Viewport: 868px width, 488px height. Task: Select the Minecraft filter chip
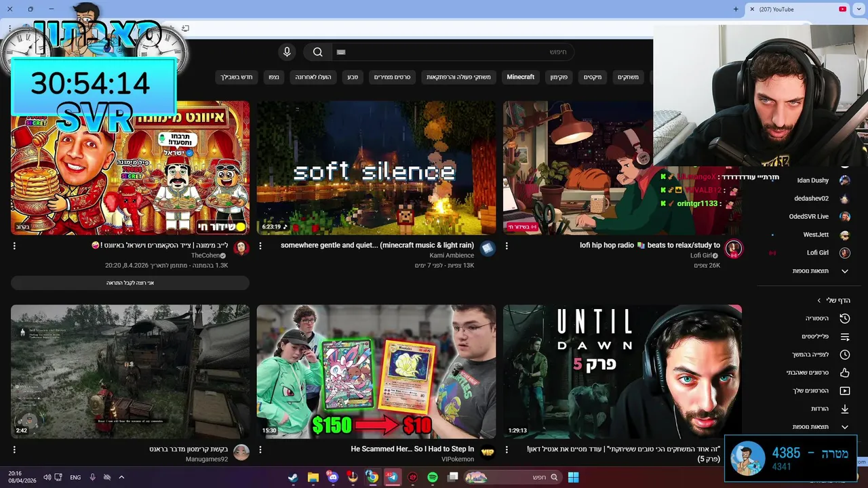point(521,77)
